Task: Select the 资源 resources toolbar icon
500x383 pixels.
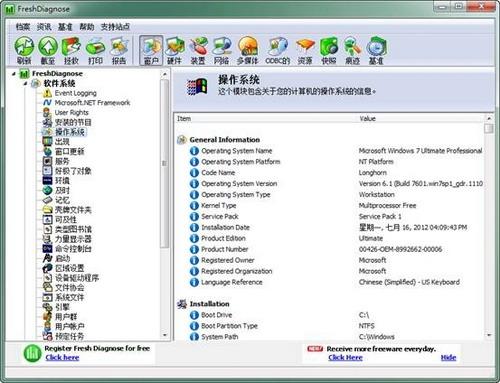Action: pyautogui.click(x=305, y=50)
